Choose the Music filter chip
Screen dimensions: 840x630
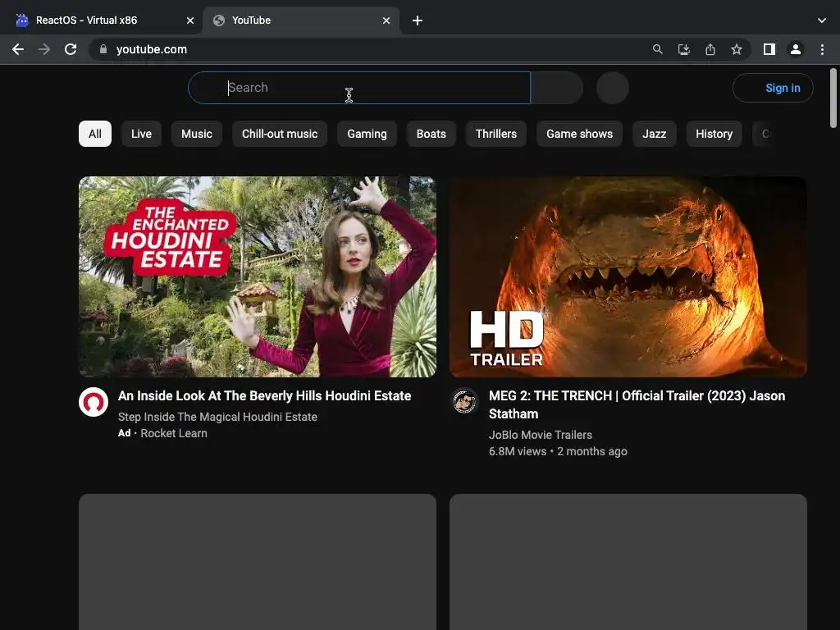(x=197, y=134)
